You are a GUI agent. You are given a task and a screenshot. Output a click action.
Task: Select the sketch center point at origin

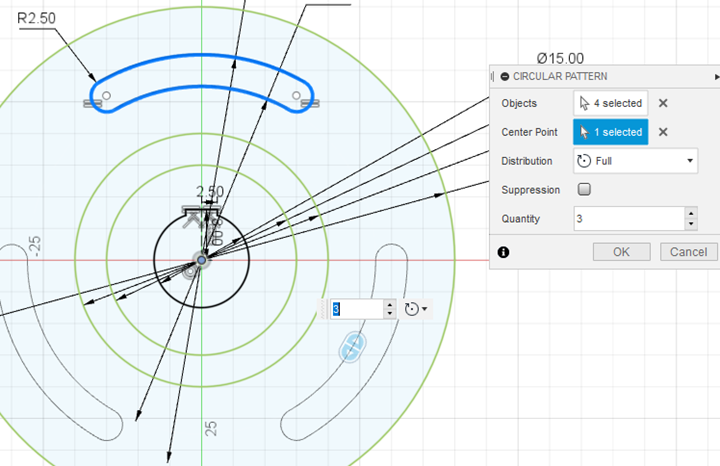pos(201,260)
